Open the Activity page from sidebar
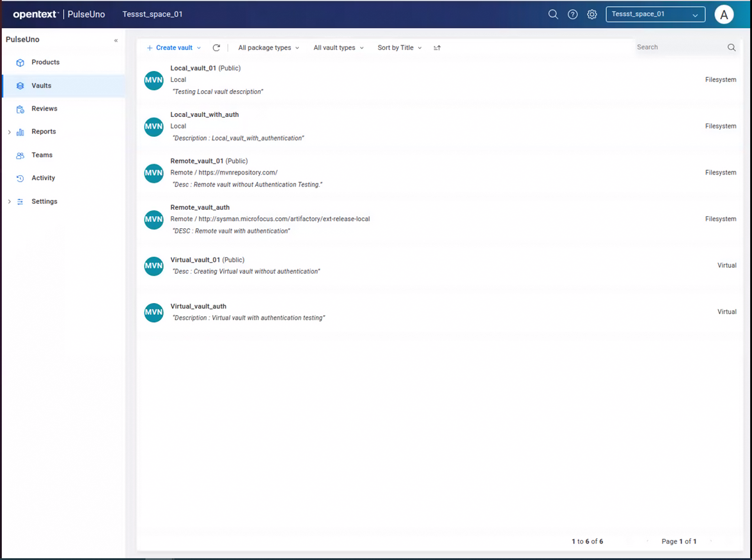 (43, 178)
